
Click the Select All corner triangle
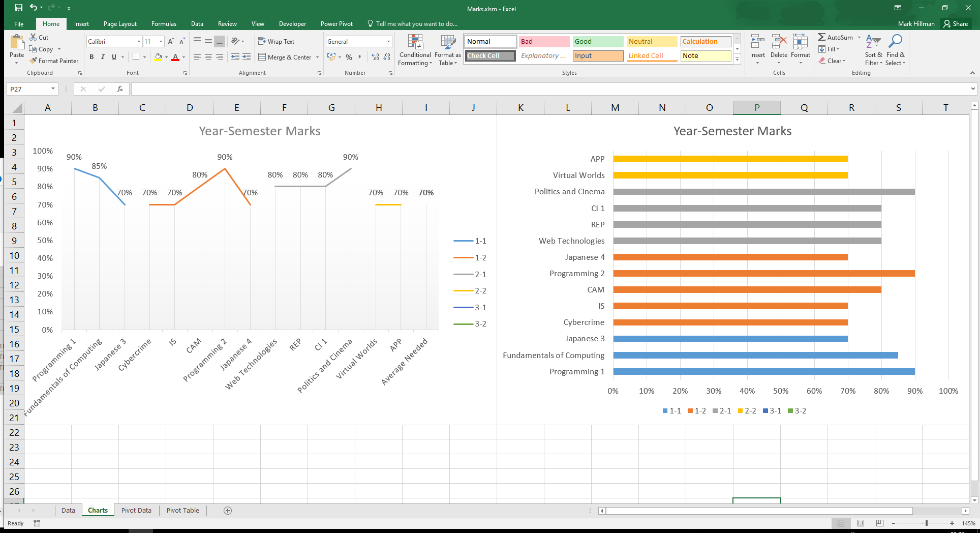pos(17,108)
